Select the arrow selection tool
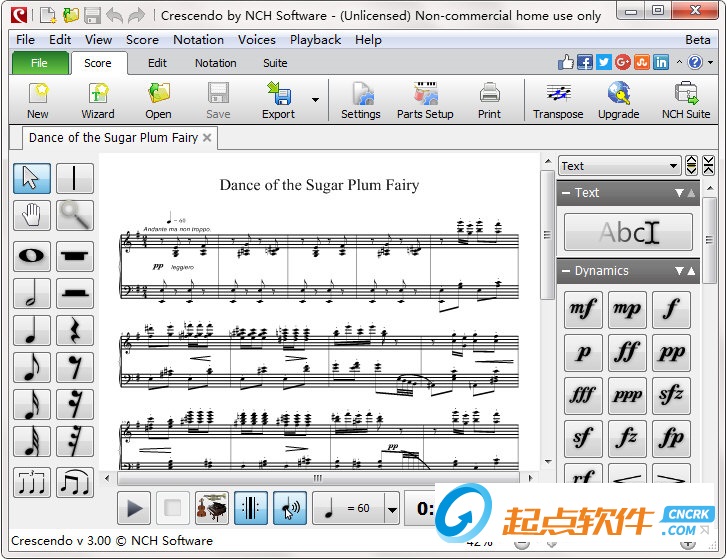The image size is (727, 559). point(31,178)
